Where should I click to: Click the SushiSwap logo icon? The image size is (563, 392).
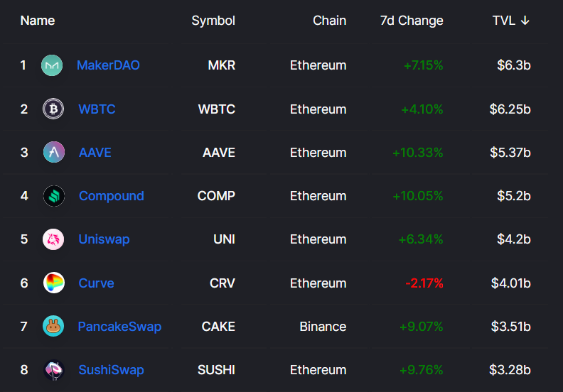(53, 370)
